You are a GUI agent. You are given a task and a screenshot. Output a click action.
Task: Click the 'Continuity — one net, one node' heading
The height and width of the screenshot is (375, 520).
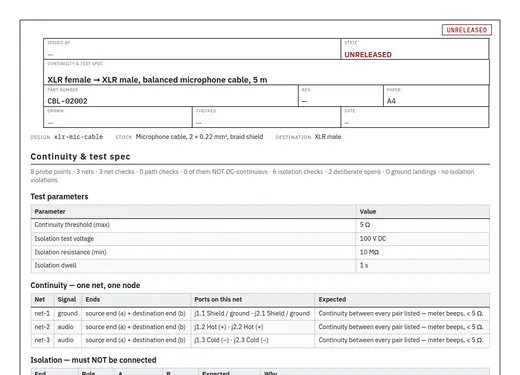[x=85, y=285]
